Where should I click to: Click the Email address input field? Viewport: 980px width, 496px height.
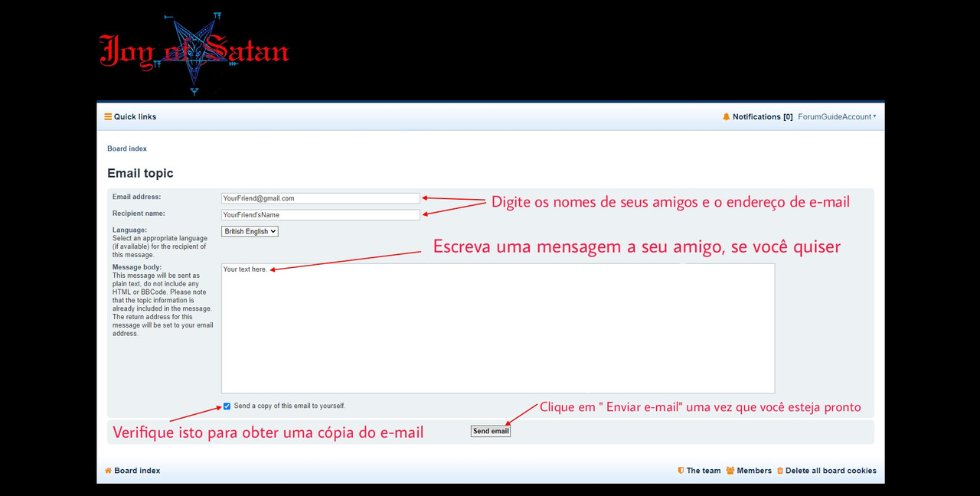point(321,198)
